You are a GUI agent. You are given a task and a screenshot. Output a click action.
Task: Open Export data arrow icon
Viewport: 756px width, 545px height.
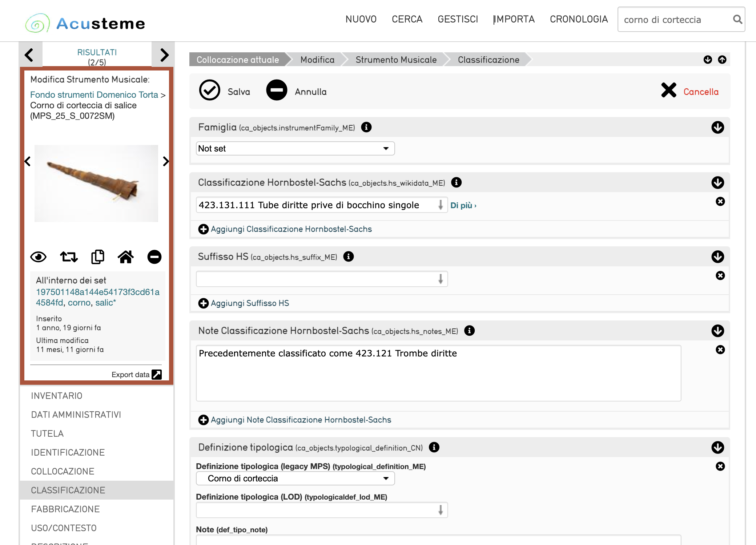click(157, 375)
